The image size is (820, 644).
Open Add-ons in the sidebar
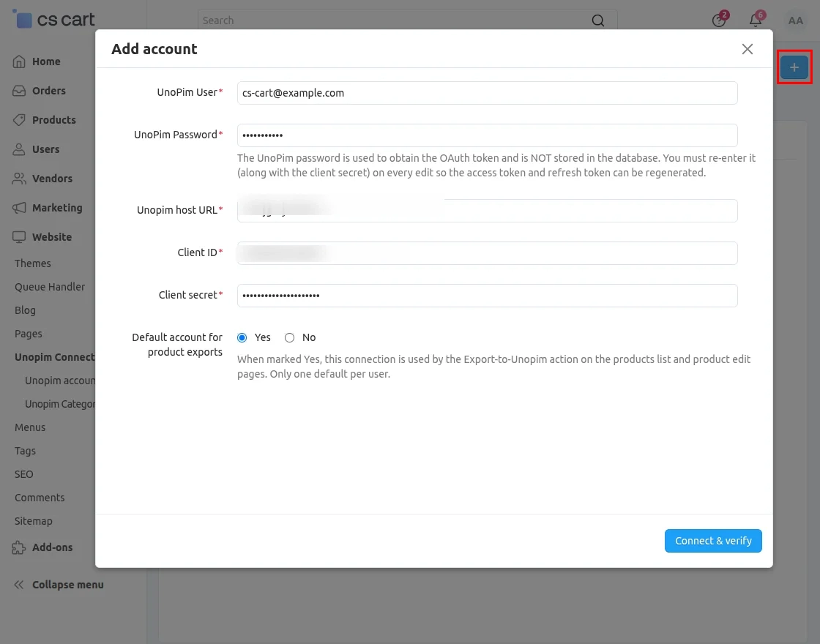tap(52, 548)
